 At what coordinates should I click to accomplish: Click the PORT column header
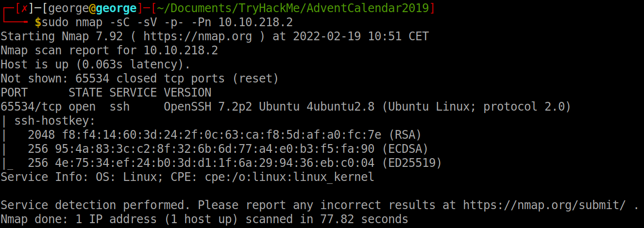14,92
